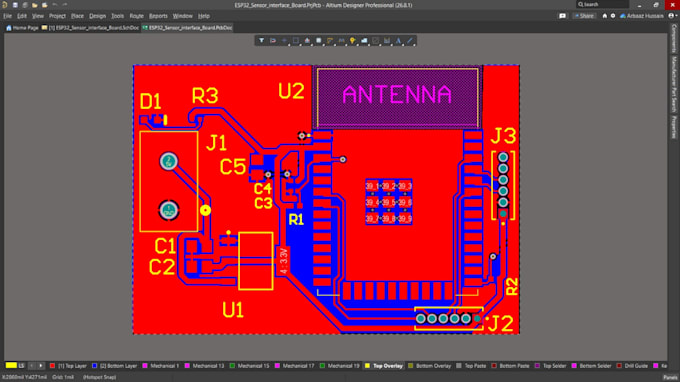Open the Panels button
Viewport: 680px width, 382px height.
click(670, 377)
